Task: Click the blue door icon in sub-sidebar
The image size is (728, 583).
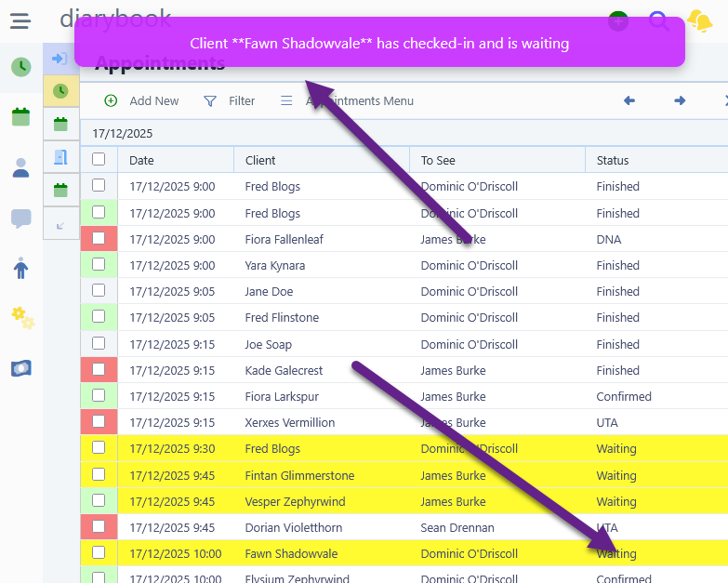Action: pos(60,156)
